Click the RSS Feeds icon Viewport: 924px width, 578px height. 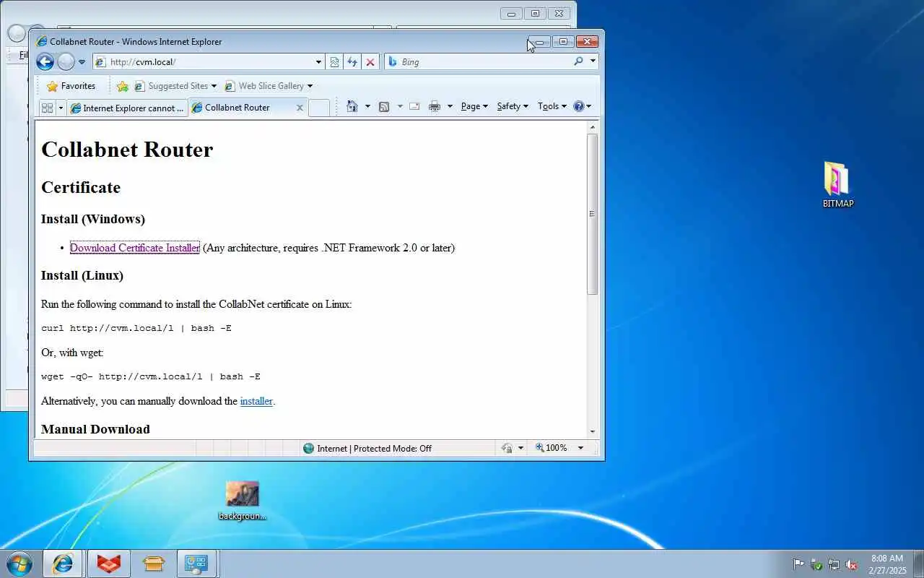coord(384,106)
